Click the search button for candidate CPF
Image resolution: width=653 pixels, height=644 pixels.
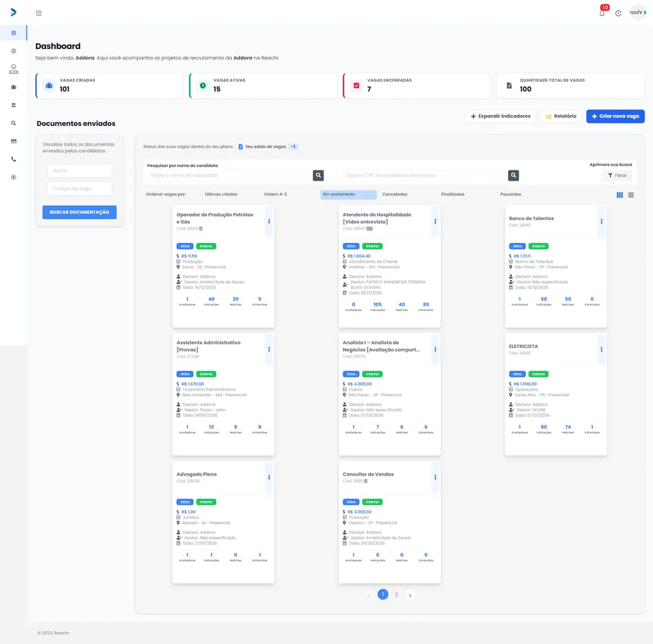point(513,176)
